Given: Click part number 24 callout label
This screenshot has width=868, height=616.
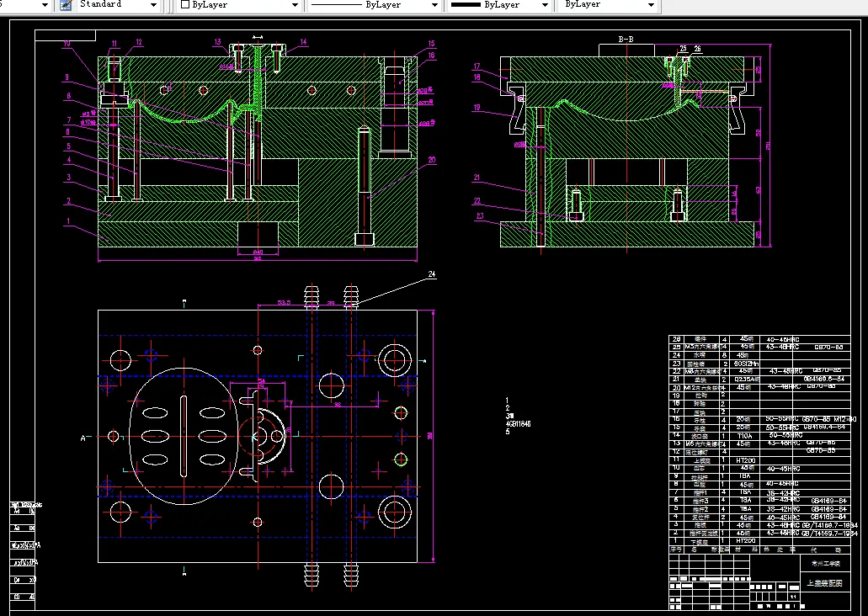Looking at the screenshot, I should click(432, 274).
